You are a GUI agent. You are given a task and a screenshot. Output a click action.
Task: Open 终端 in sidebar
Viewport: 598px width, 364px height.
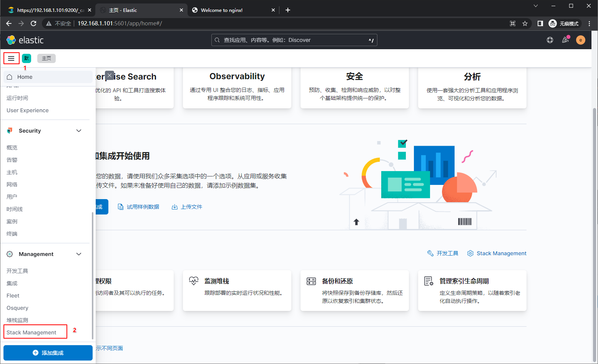(x=12, y=234)
